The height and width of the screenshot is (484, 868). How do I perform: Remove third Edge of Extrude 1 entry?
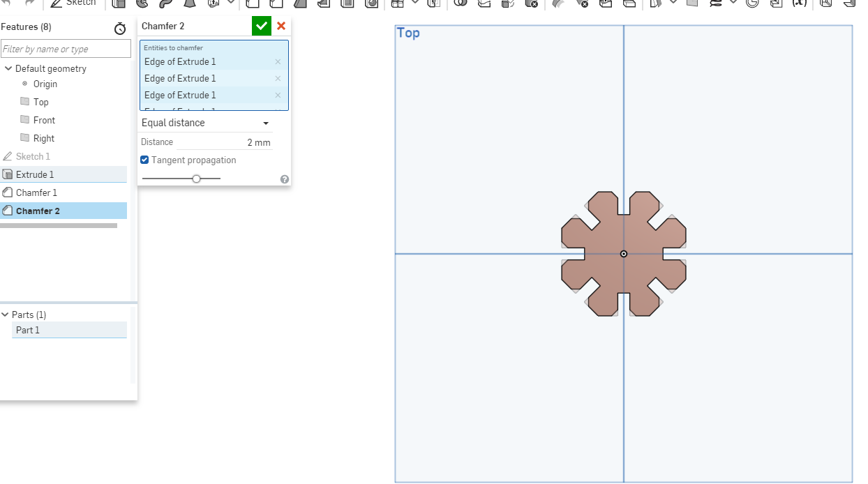[278, 96]
